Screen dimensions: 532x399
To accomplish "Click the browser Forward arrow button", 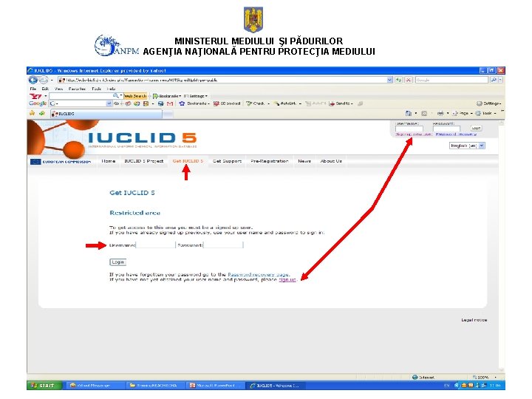I will click(44, 80).
